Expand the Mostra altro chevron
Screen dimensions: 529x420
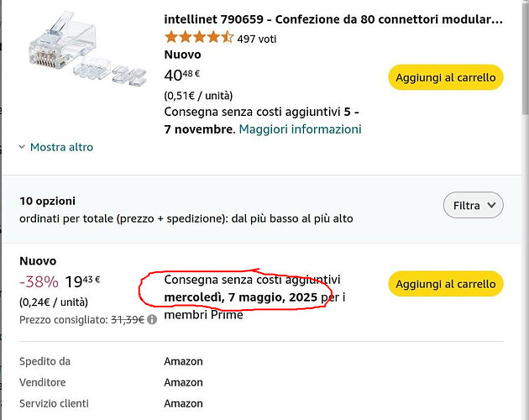(22, 147)
